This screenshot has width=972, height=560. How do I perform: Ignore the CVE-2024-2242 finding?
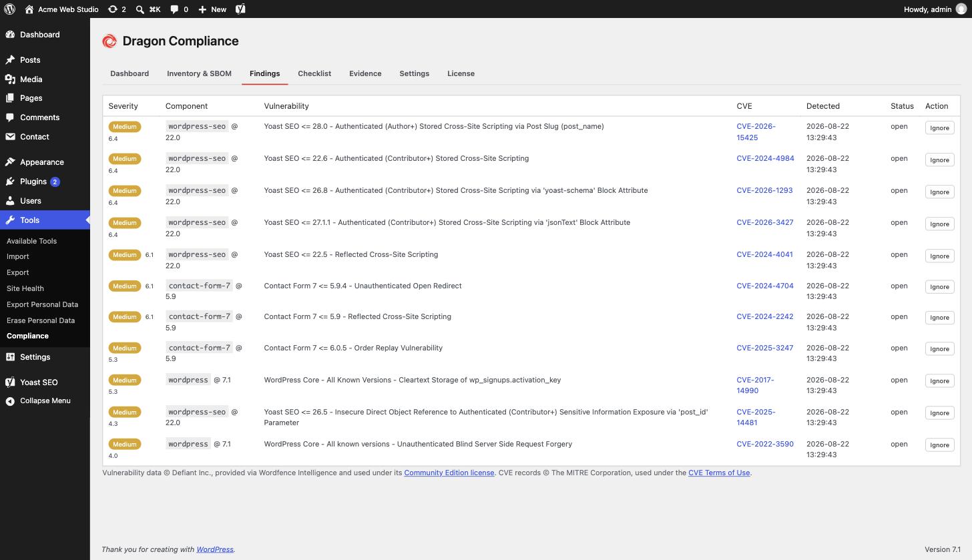[x=939, y=317]
